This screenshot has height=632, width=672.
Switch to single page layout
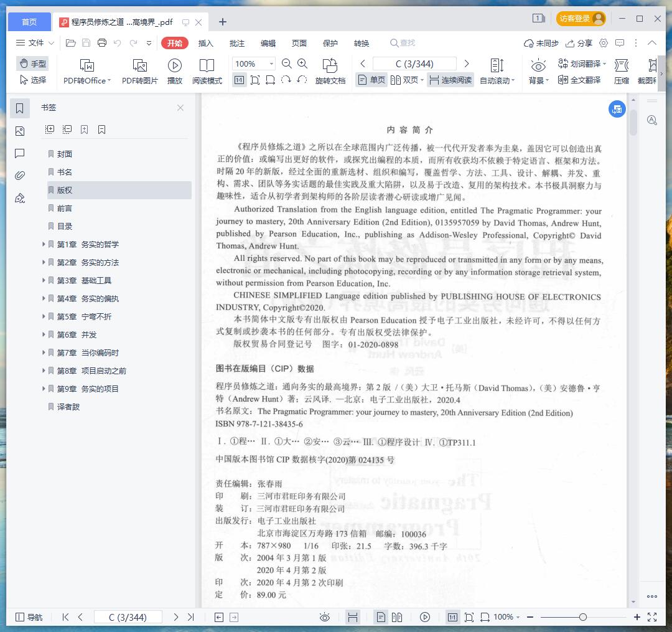coord(371,80)
